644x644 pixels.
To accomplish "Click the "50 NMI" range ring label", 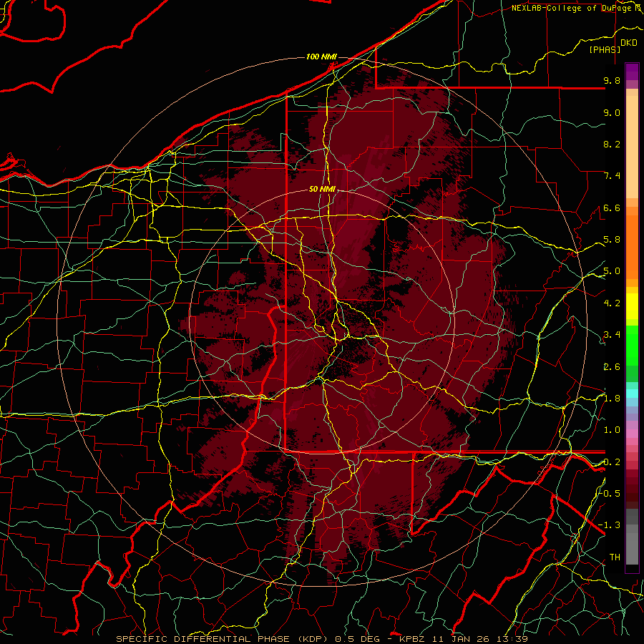I will click(x=323, y=190).
